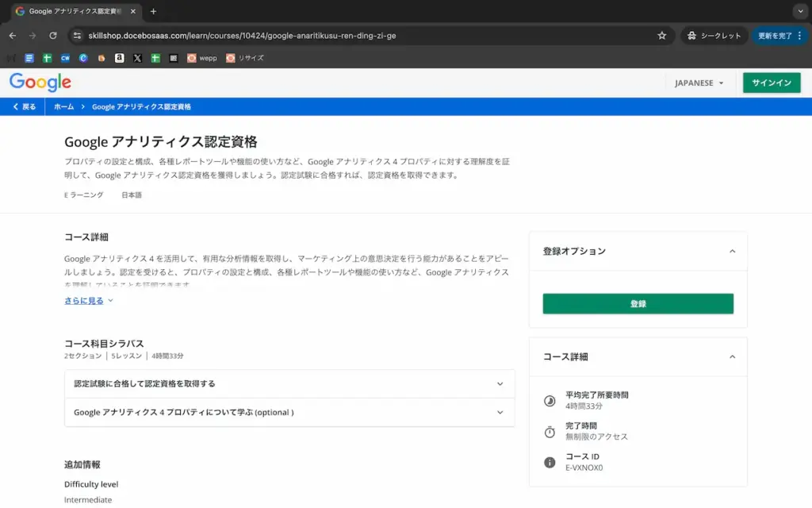Screen dimensions: 812x508
Task: Click the green 登録 button
Action: 638,304
